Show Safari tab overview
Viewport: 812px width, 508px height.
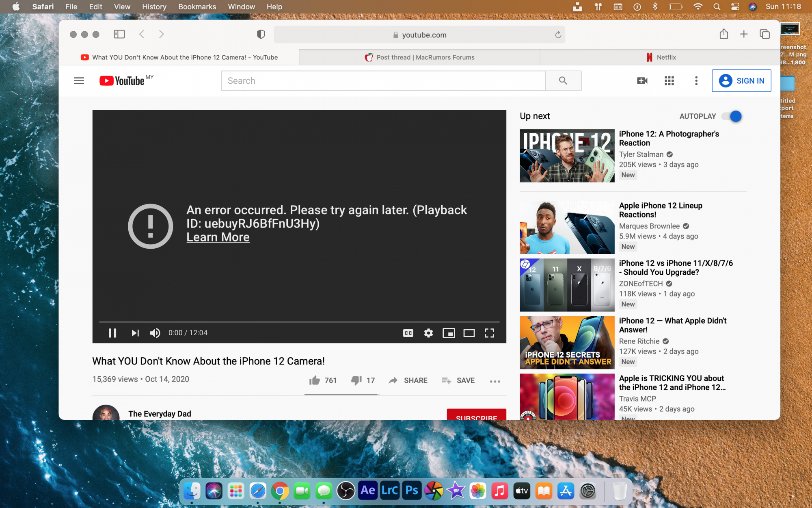pyautogui.click(x=764, y=34)
